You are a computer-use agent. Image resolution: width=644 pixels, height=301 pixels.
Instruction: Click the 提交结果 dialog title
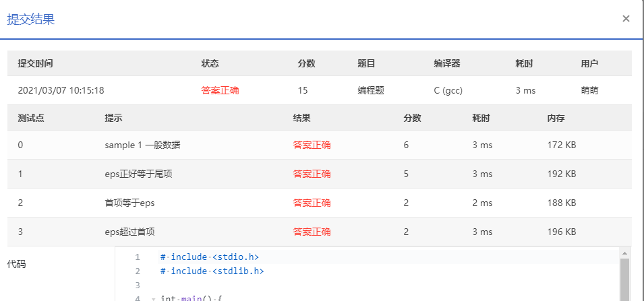pyautogui.click(x=31, y=20)
